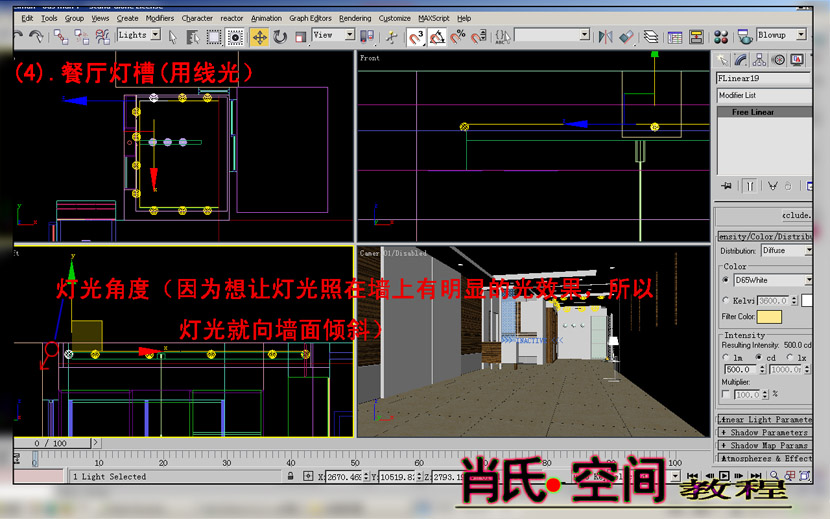Click the yellow Filter Color swatch
Image resolution: width=830 pixels, height=519 pixels.
[770, 317]
